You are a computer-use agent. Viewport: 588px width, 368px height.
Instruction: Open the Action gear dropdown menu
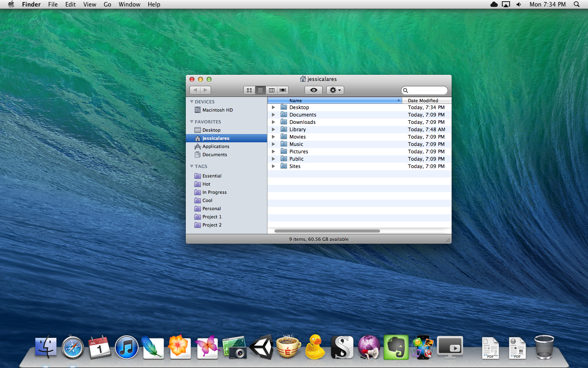(x=335, y=90)
